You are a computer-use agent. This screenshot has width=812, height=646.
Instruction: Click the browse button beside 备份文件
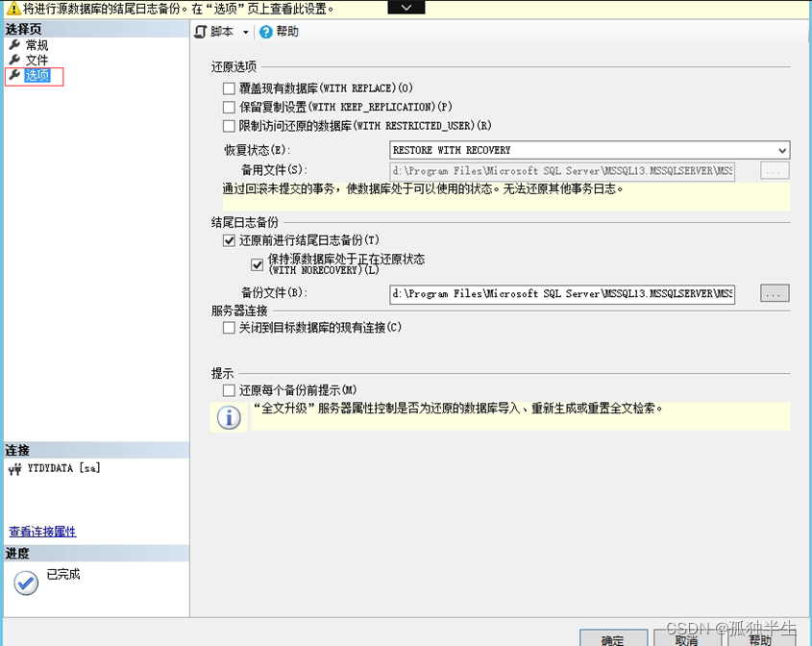[774, 293]
